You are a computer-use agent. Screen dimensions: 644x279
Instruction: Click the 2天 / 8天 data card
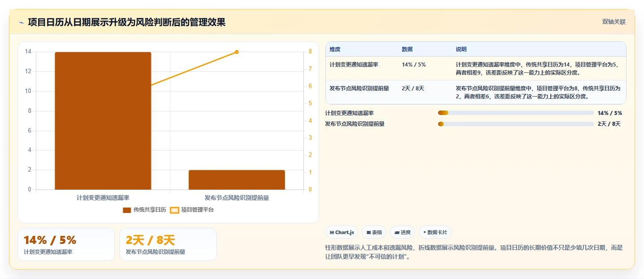pos(168,244)
